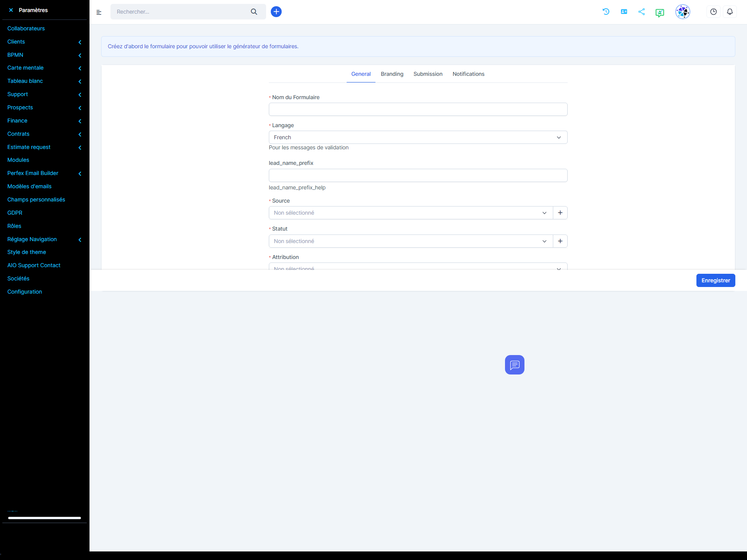Expand the BPMN sidebar menu
747x560 pixels.
pyautogui.click(x=44, y=55)
